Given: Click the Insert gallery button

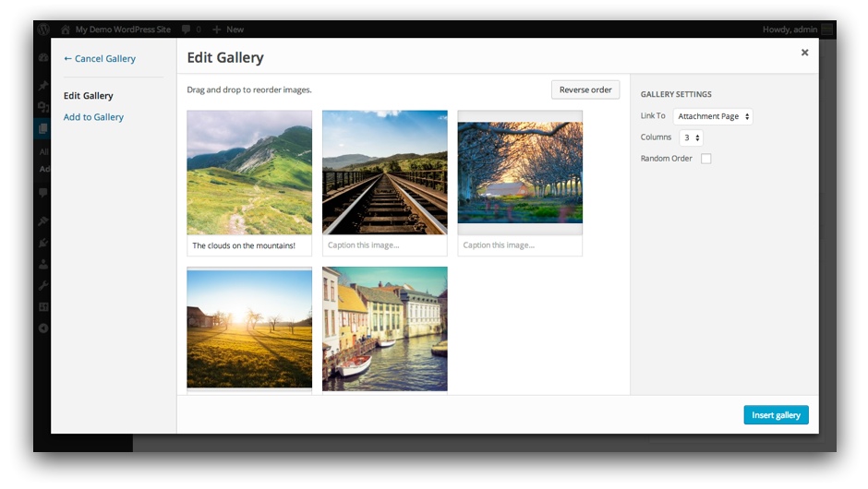Looking at the screenshot, I should (x=776, y=415).
